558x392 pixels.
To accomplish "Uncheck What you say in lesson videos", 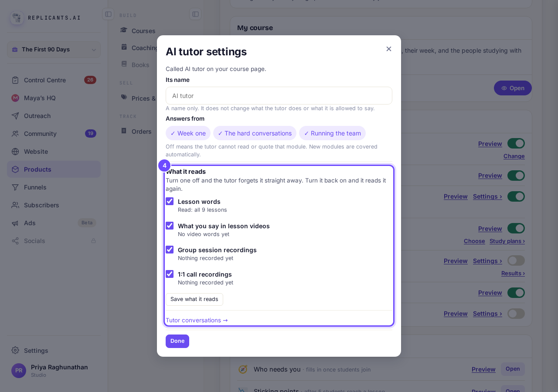I will coord(170,226).
